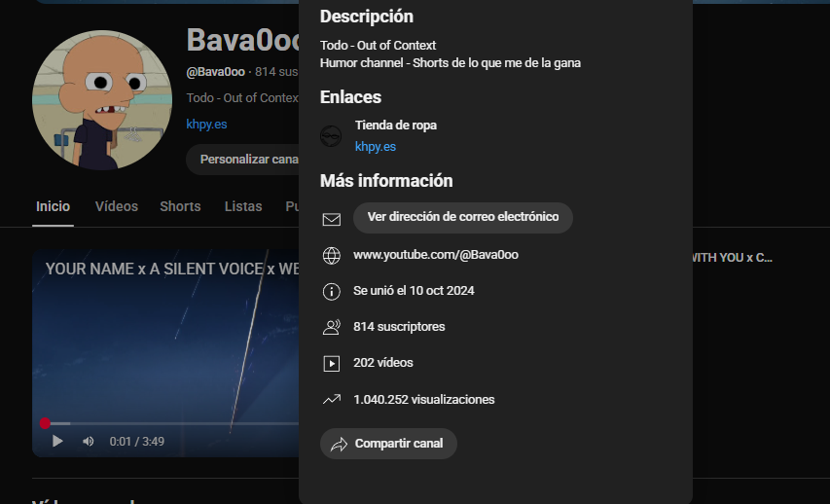Viewport: 830px width, 504px height.
Task: Click the trending arrow icon beside visualizaciones
Action: [332, 400]
